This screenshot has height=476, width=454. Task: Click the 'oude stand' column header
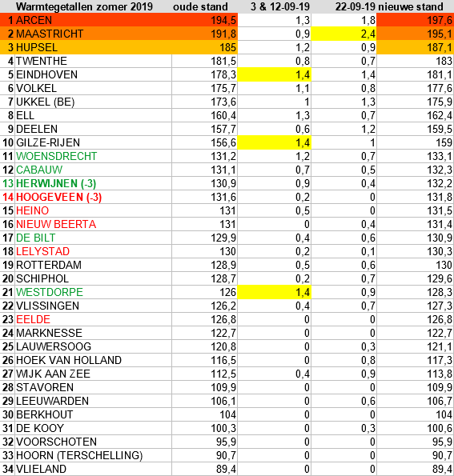click(x=200, y=6)
